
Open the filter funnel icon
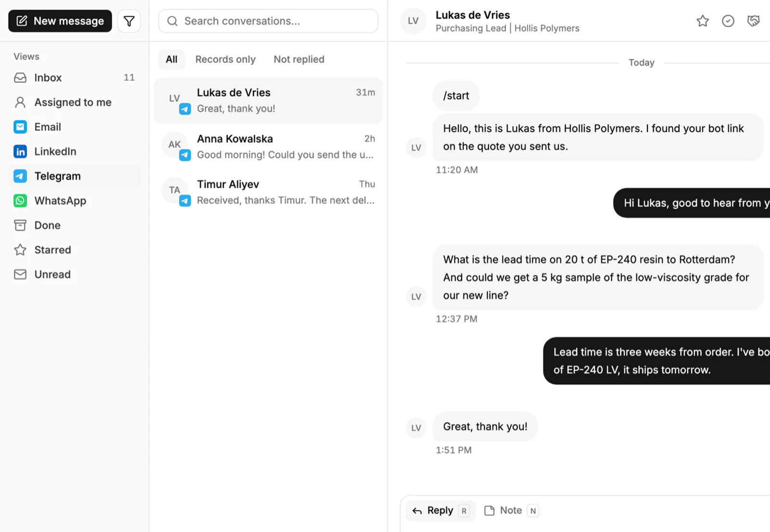129,21
